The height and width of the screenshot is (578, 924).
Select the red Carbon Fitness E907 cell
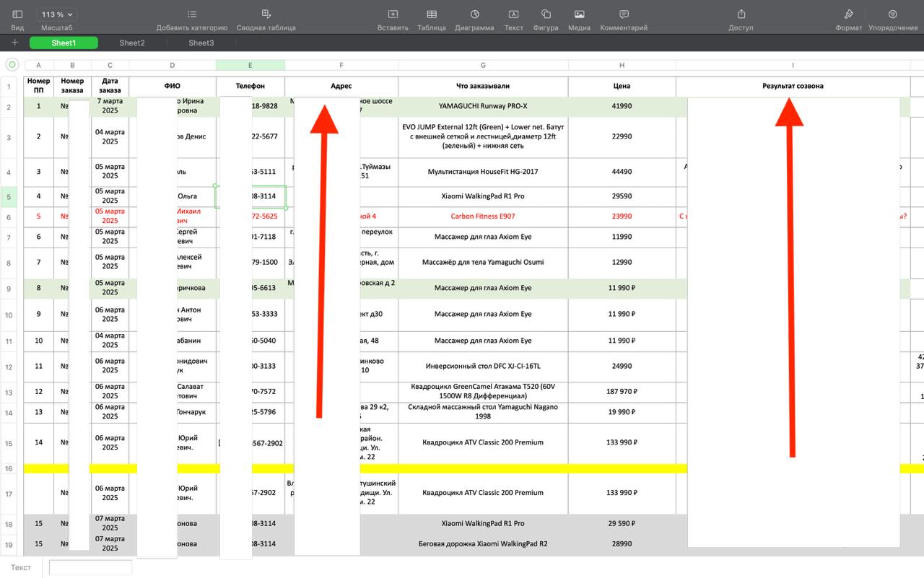point(483,216)
